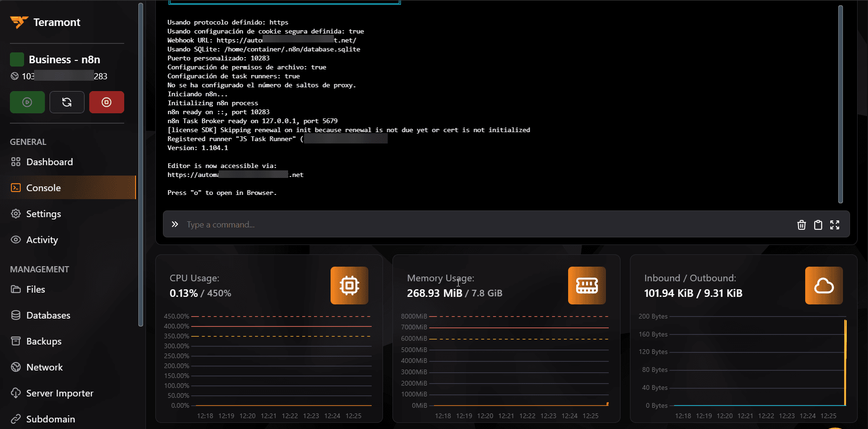Viewport: 868px width, 429px height.
Task: Click the GENERAL section heading
Action: pos(28,142)
